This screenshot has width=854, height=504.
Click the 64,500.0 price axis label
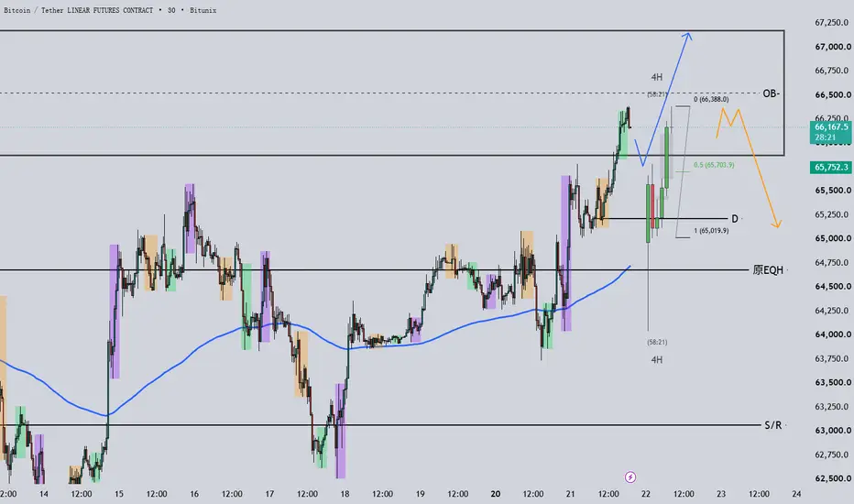[832, 287]
